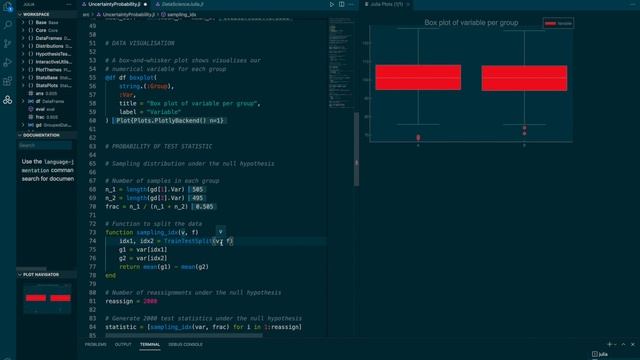Close the Julia Plots tab
This screenshot has height=360, width=640.
click(408, 4)
